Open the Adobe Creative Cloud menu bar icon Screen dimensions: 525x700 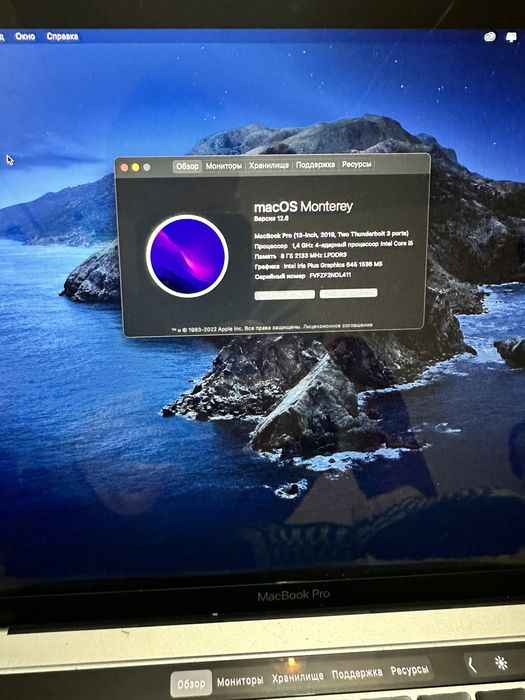coord(490,37)
